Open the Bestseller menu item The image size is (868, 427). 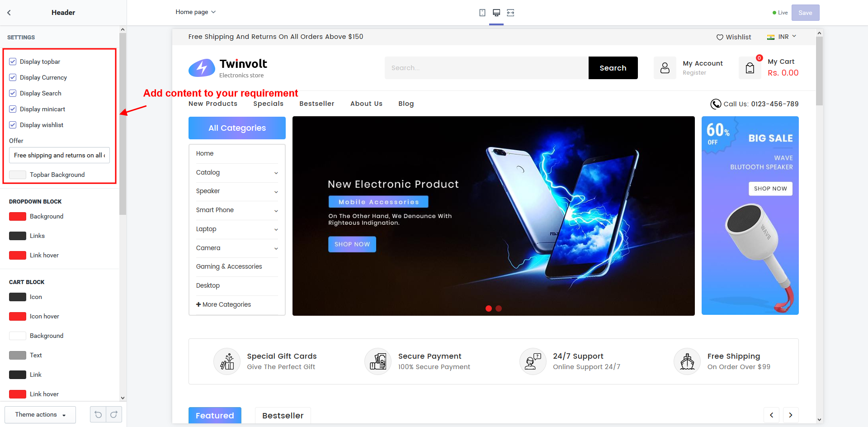[x=316, y=104]
